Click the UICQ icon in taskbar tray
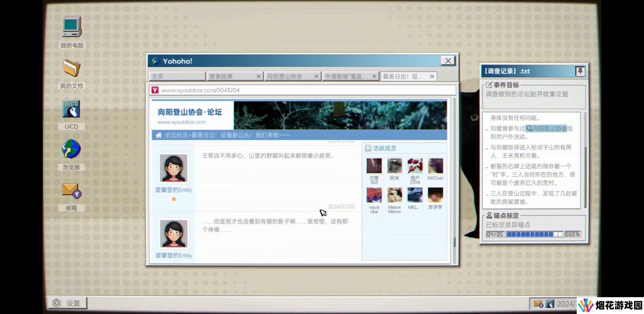This screenshot has width=644, height=314. point(550,304)
